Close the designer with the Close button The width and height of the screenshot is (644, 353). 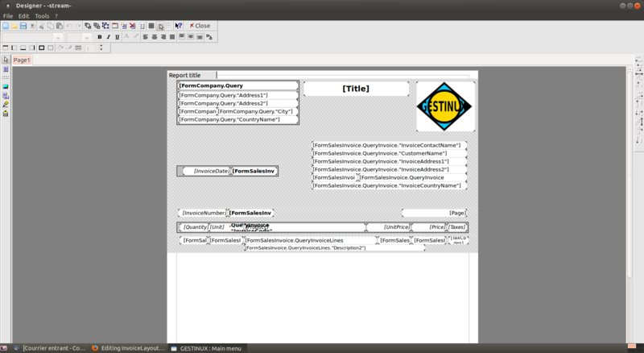(x=200, y=26)
